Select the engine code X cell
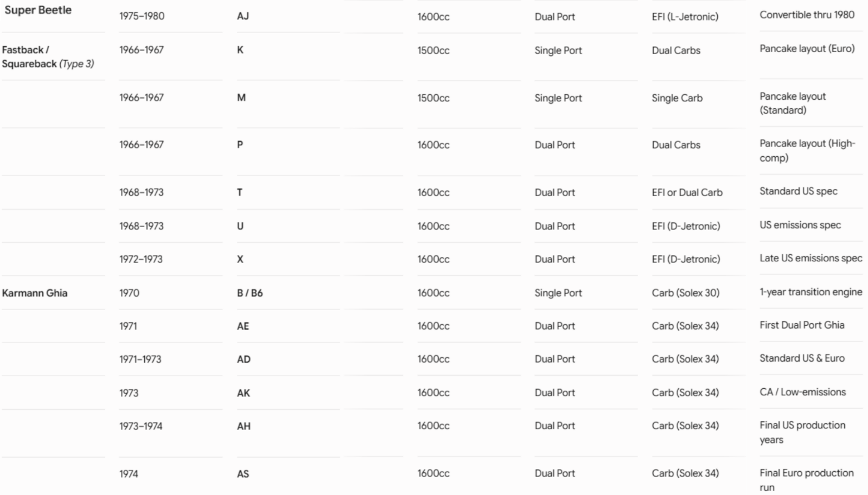Image resolution: width=868 pixels, height=495 pixels. [x=240, y=259]
